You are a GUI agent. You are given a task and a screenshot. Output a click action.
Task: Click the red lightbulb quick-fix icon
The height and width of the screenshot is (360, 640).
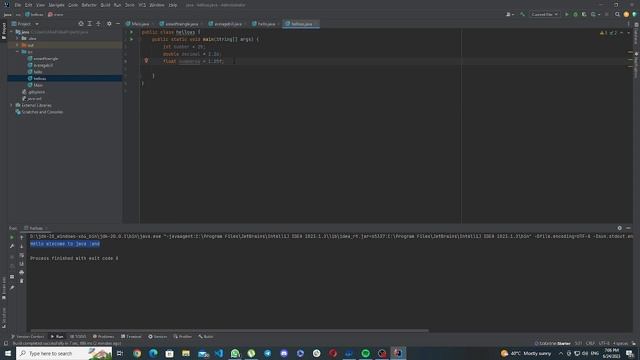[x=146, y=61]
